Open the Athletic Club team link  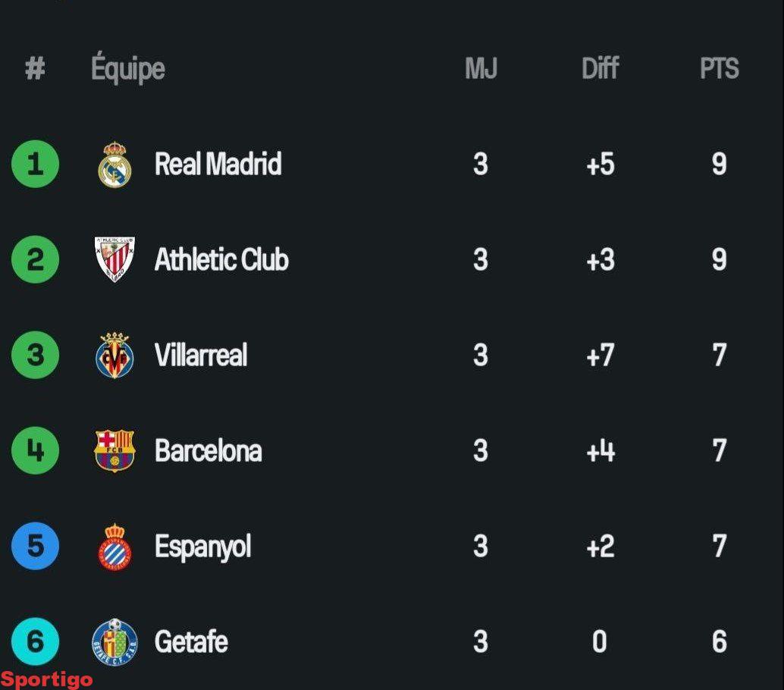[221, 260]
